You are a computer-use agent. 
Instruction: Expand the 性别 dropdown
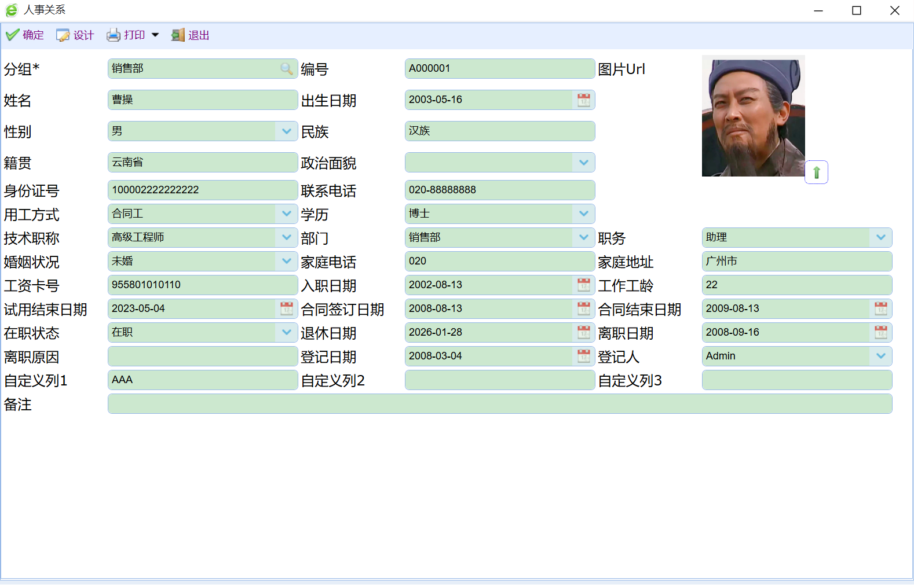tap(286, 131)
